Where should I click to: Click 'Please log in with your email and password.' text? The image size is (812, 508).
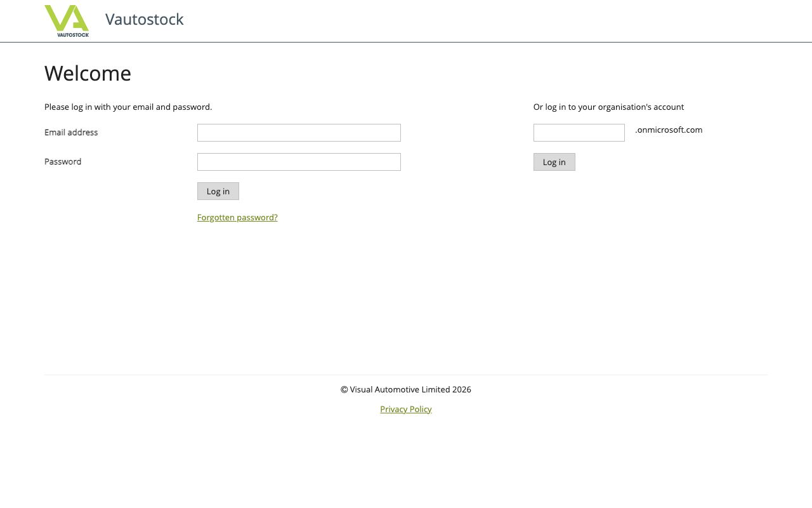pos(128,107)
